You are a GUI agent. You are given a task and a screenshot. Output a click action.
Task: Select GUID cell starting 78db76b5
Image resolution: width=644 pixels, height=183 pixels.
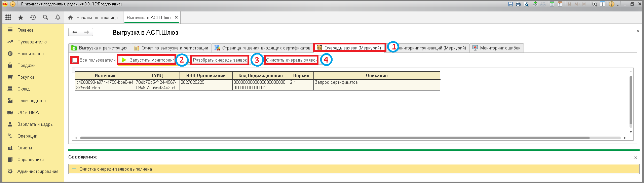click(x=157, y=85)
